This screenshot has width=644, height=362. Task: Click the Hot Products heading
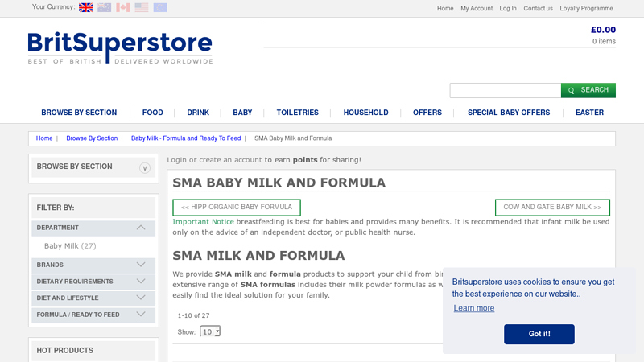[x=65, y=351]
